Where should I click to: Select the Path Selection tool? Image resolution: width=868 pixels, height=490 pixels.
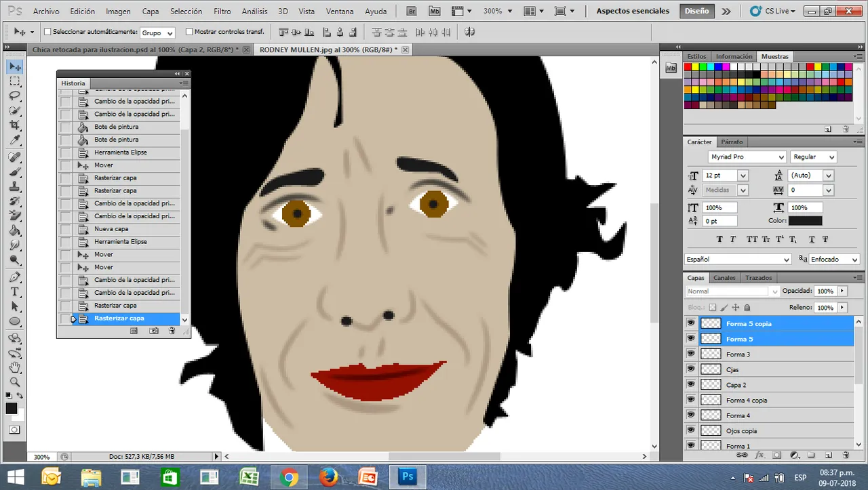click(x=14, y=307)
